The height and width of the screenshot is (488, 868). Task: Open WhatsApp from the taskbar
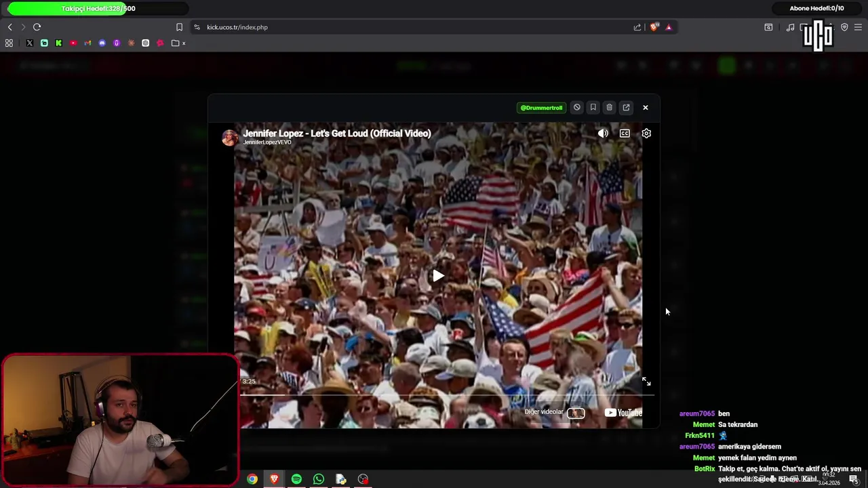point(319,479)
